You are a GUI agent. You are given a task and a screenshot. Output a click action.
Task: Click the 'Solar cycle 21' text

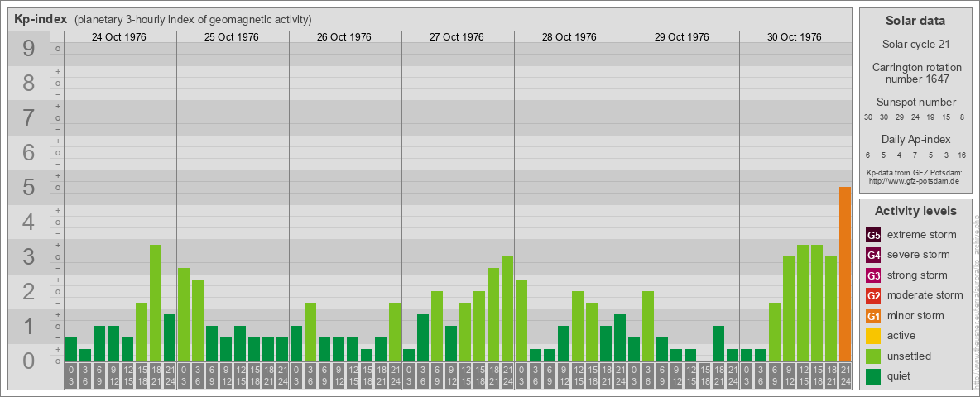[915, 45]
